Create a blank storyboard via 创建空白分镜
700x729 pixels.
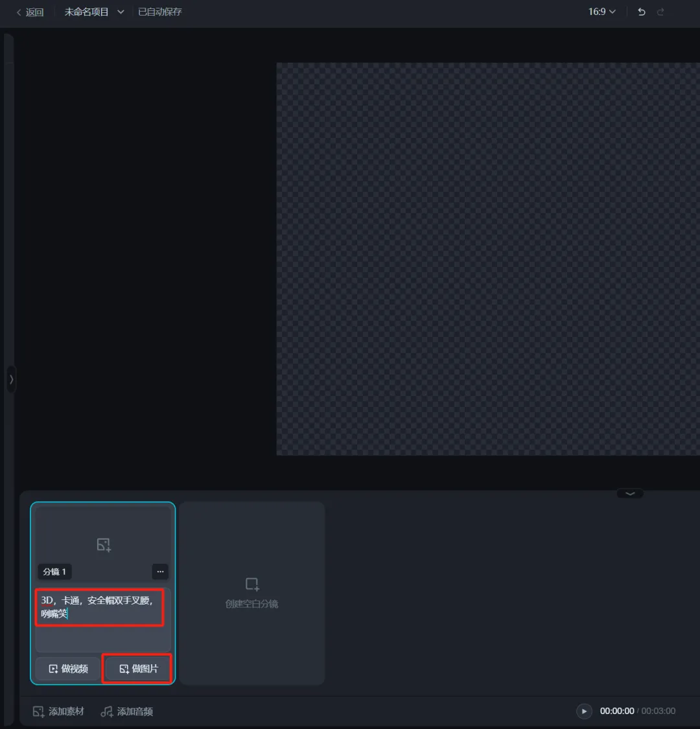[252, 592]
